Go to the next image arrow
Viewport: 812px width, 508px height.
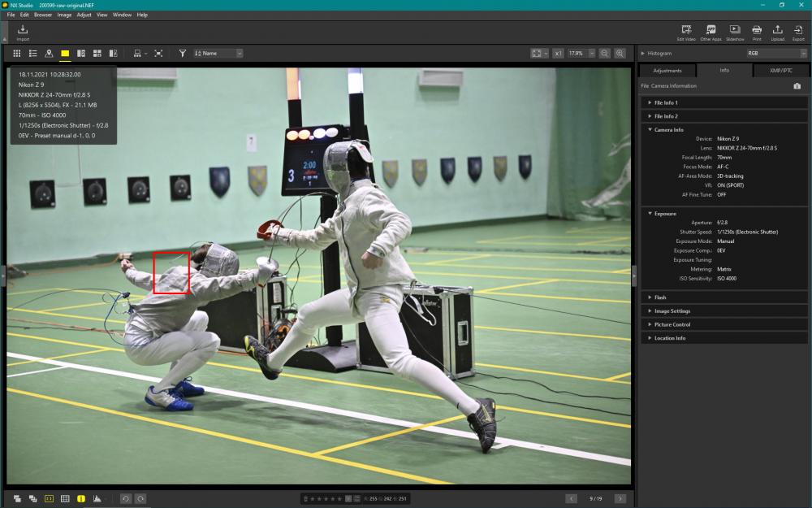click(x=620, y=499)
